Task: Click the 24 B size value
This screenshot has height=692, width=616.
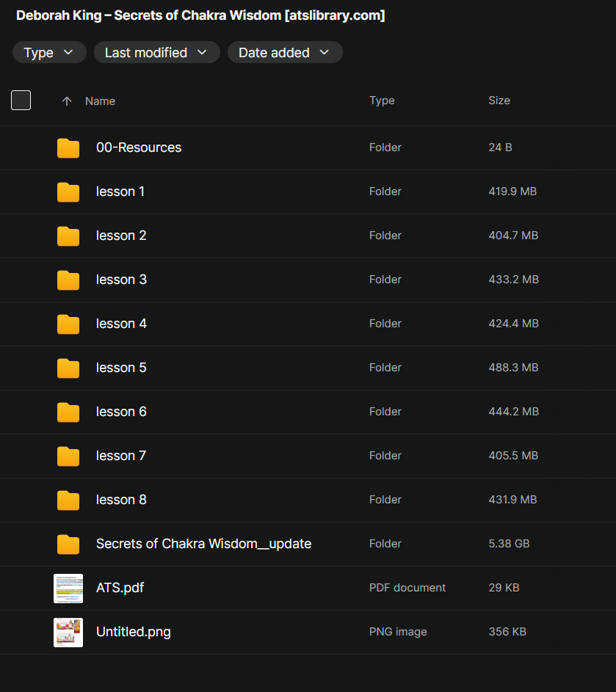Action: pos(500,147)
